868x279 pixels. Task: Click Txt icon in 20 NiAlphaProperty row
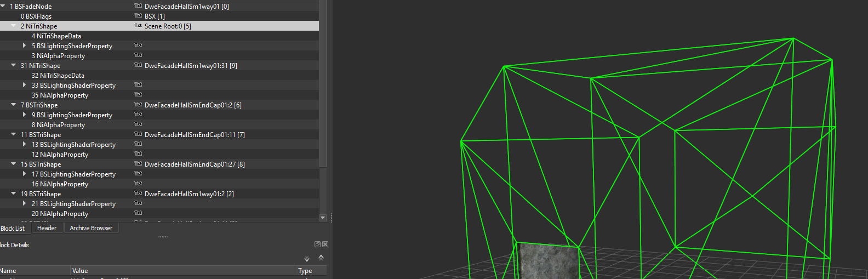pos(138,213)
